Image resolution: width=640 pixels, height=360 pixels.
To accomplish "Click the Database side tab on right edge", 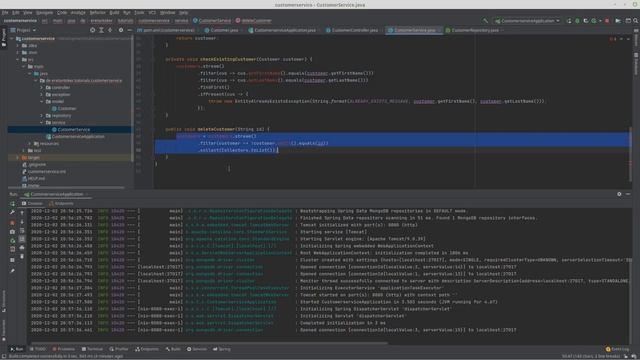I will coord(636,63).
